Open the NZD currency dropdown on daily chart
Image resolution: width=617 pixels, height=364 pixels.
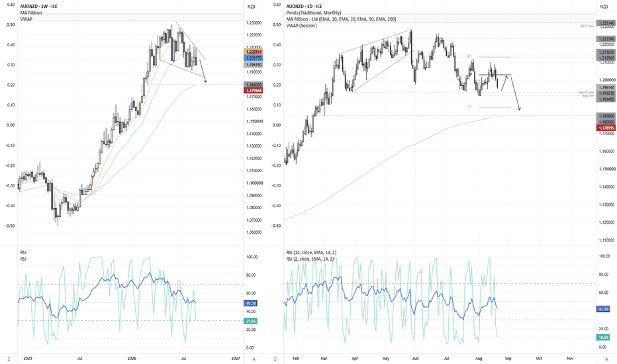coord(604,7)
